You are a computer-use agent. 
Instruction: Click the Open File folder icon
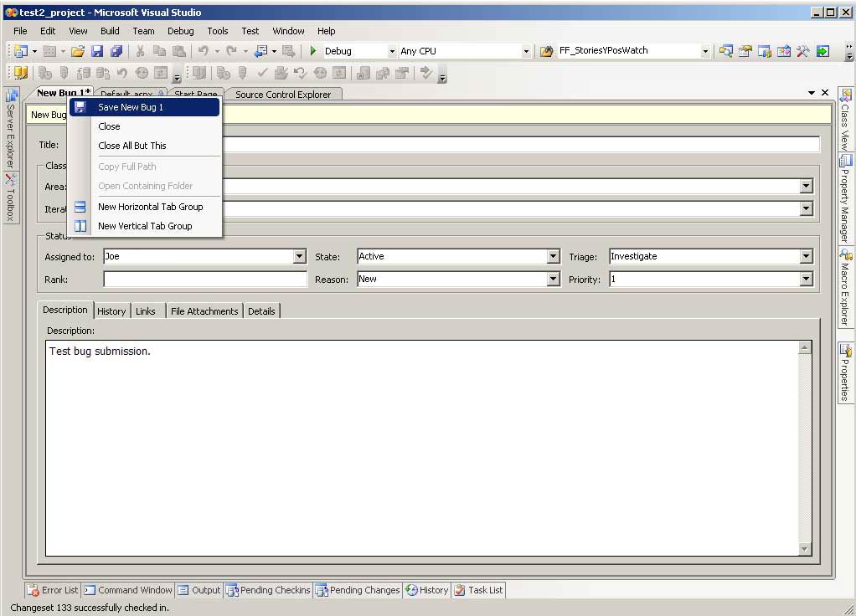(78, 51)
